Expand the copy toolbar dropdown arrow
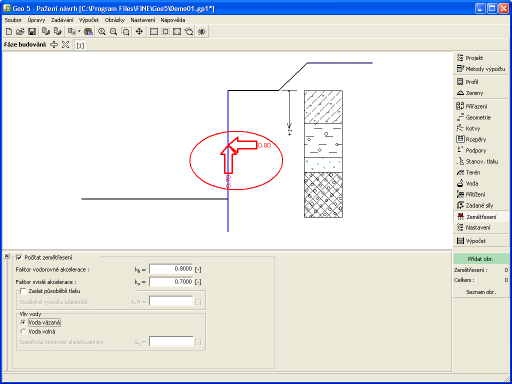The width and height of the screenshot is (512, 384). (79, 32)
